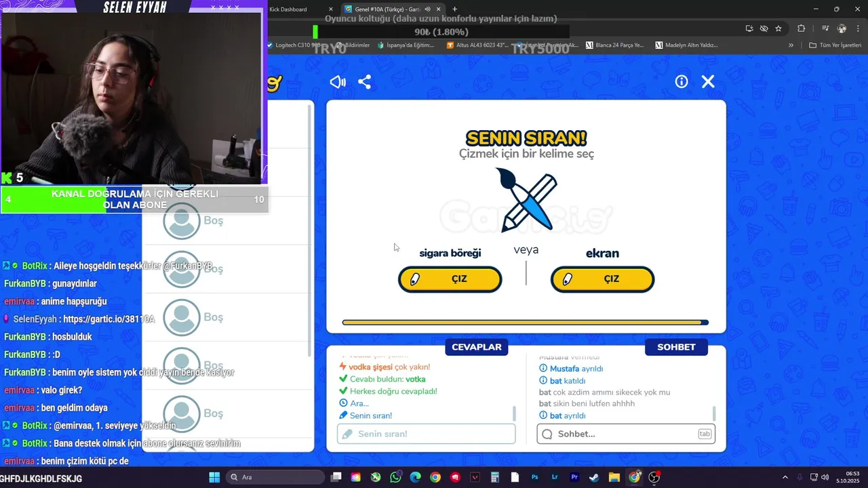Mute the Gartic tab audio icon

pos(427,9)
